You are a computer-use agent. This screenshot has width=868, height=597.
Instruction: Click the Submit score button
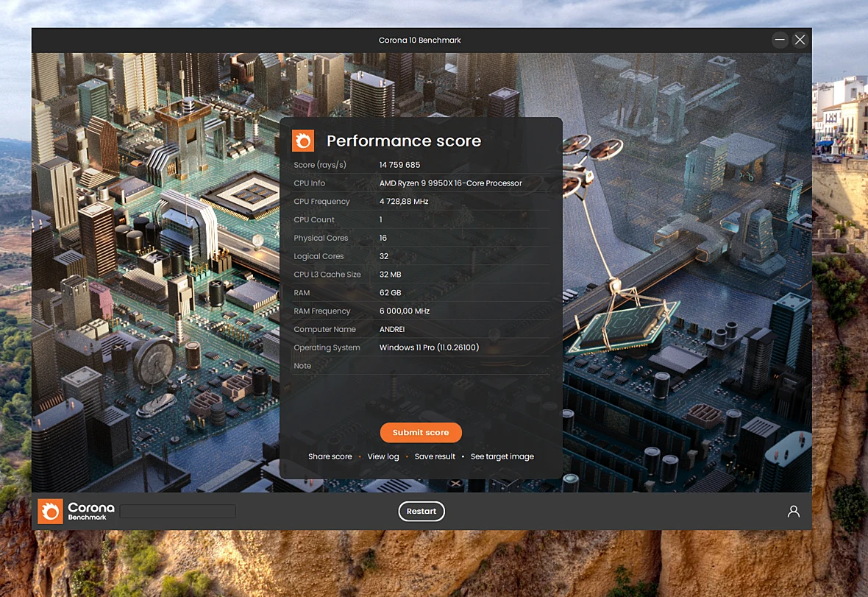point(421,433)
